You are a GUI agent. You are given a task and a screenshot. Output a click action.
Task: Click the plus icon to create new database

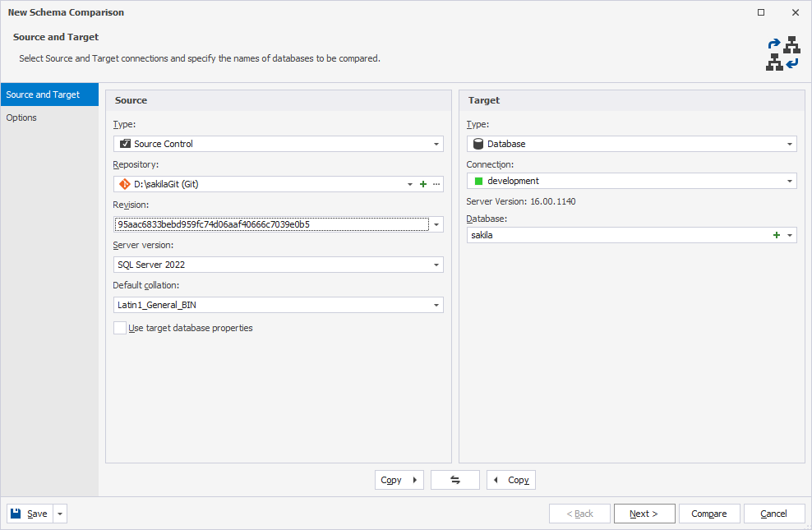coord(776,234)
